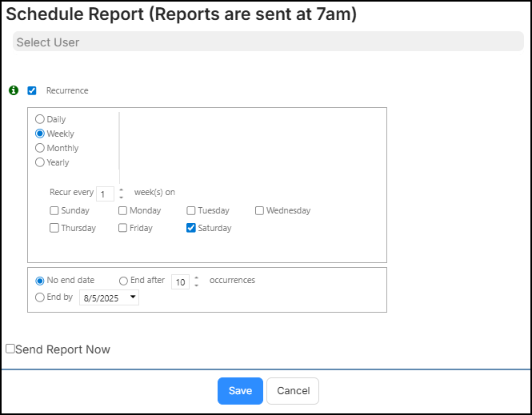Increase the recur every weeks value
532x415 pixels.
(122, 190)
